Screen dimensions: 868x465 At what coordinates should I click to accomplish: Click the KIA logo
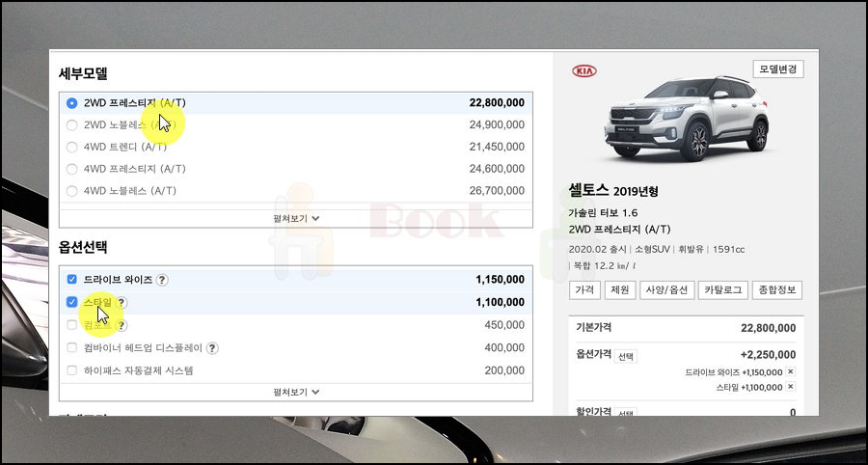pos(584,70)
